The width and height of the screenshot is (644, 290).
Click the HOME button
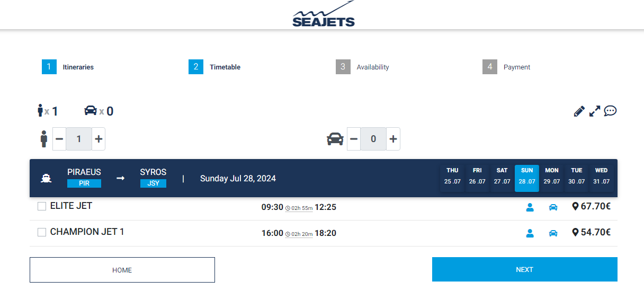[x=122, y=270]
